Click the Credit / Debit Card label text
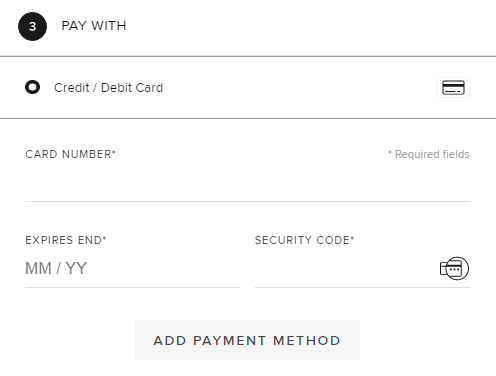 pos(109,88)
